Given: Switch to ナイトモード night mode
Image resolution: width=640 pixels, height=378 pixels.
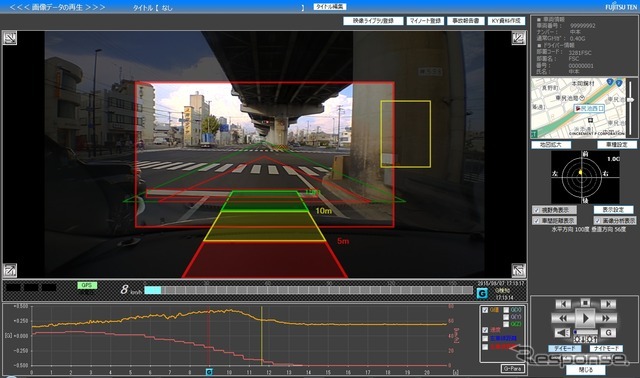Looking at the screenshot, I should click(606, 348).
